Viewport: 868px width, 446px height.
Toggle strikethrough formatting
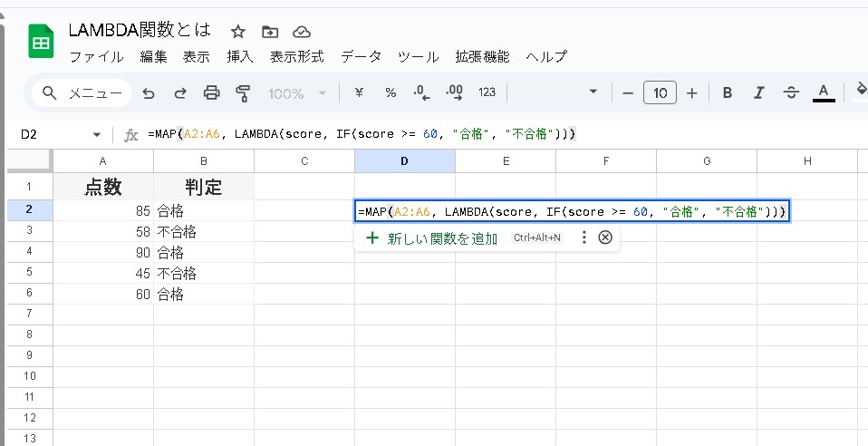click(790, 92)
